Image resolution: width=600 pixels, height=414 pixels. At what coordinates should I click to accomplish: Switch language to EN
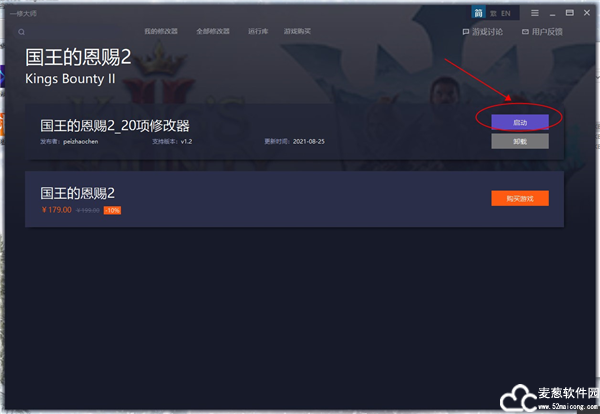(505, 14)
